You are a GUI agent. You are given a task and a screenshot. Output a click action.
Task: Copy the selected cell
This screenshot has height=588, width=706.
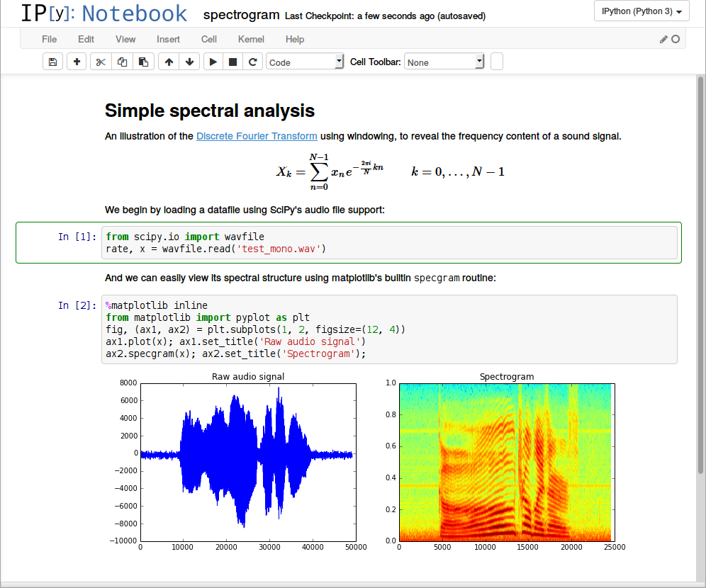(x=122, y=62)
